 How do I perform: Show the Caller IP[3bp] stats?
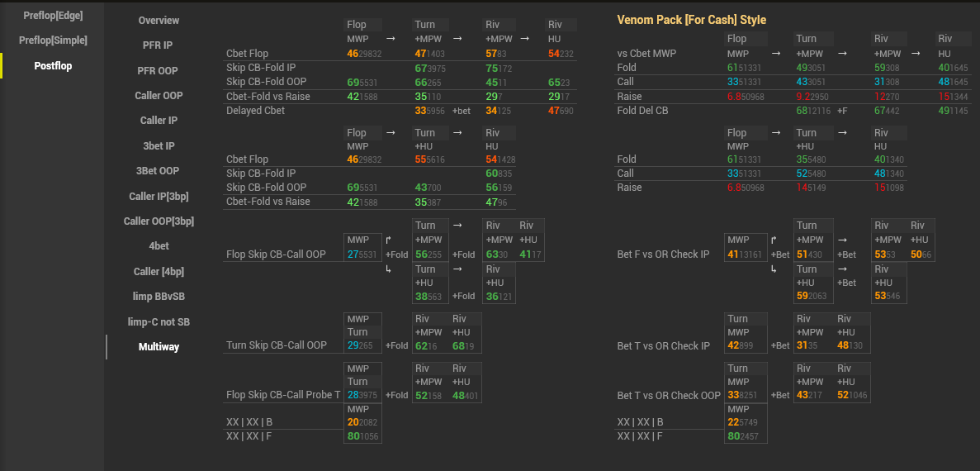click(x=159, y=196)
